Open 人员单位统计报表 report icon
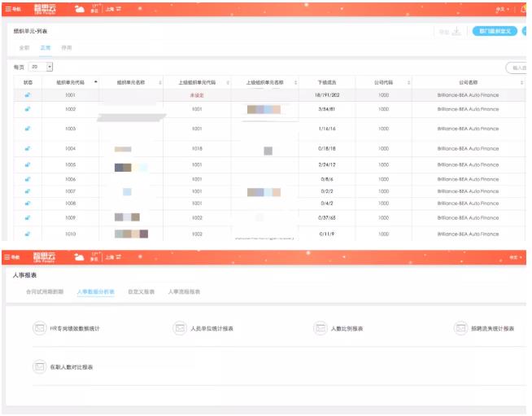 (180, 328)
